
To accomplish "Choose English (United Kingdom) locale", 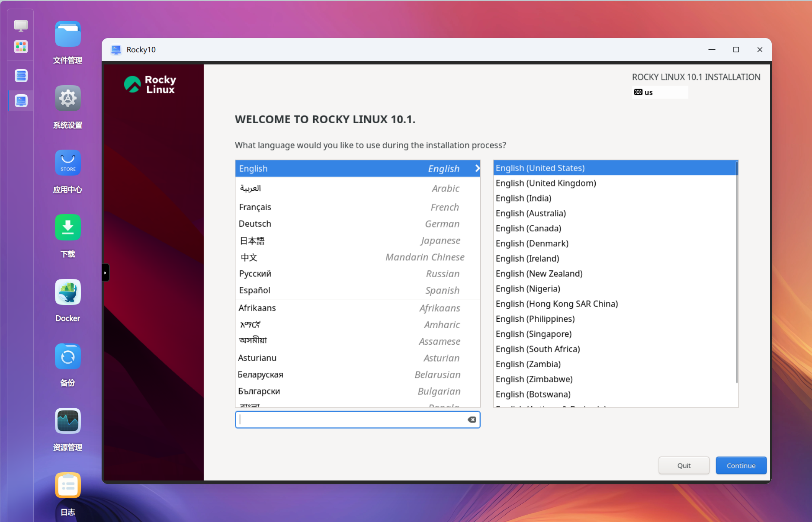I will point(546,183).
